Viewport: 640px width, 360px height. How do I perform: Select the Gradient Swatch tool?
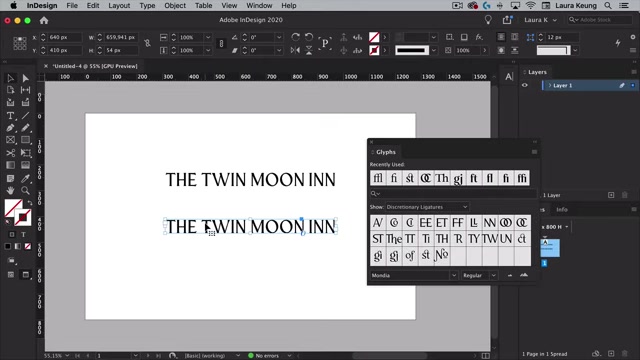pyautogui.click(x=11, y=165)
